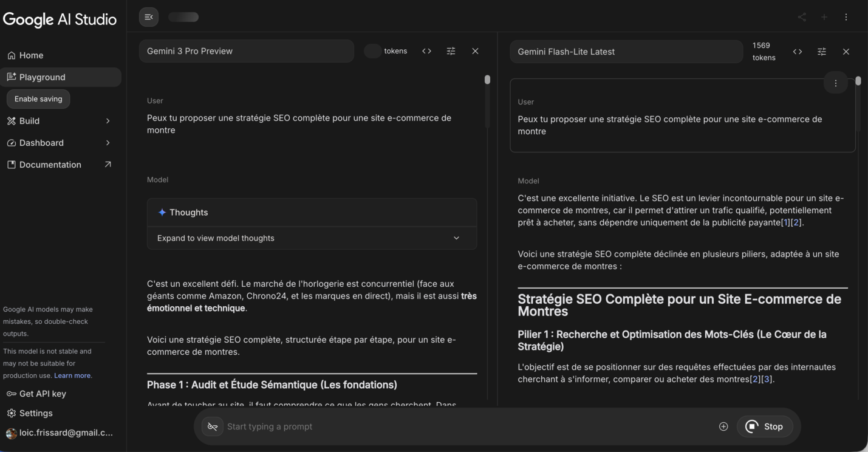Open the Gemini Flash-Lite Latest model selector
The height and width of the screenshot is (452, 868).
pyautogui.click(x=626, y=52)
